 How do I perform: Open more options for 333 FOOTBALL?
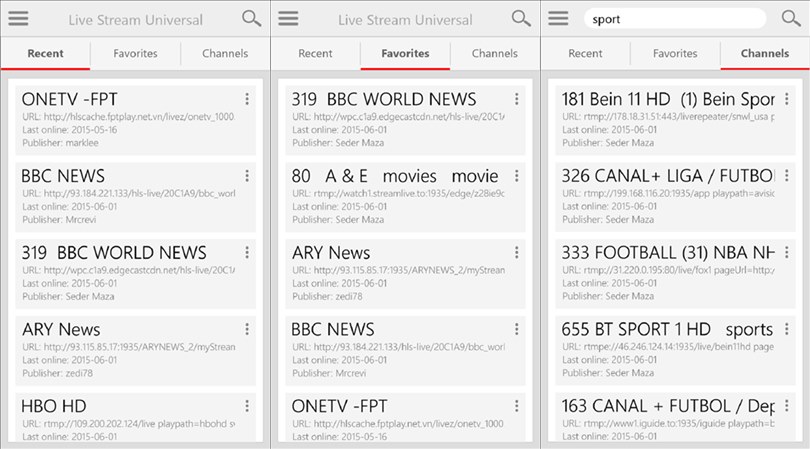click(787, 252)
